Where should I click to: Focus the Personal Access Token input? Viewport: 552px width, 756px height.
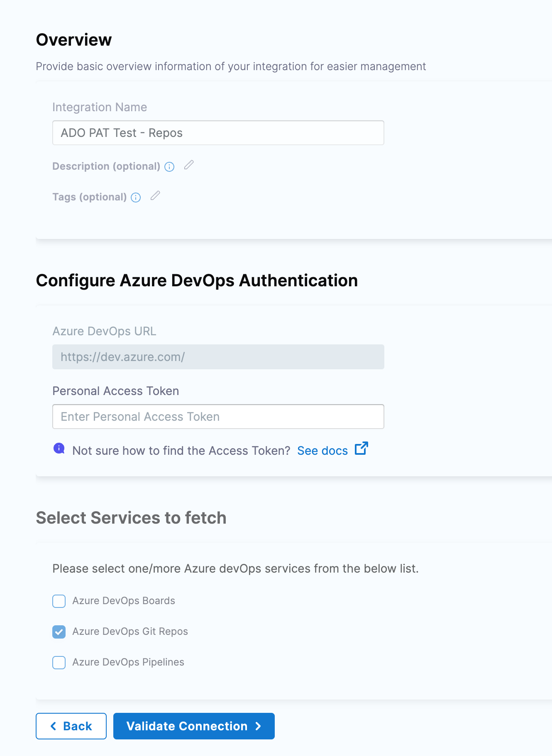click(218, 417)
